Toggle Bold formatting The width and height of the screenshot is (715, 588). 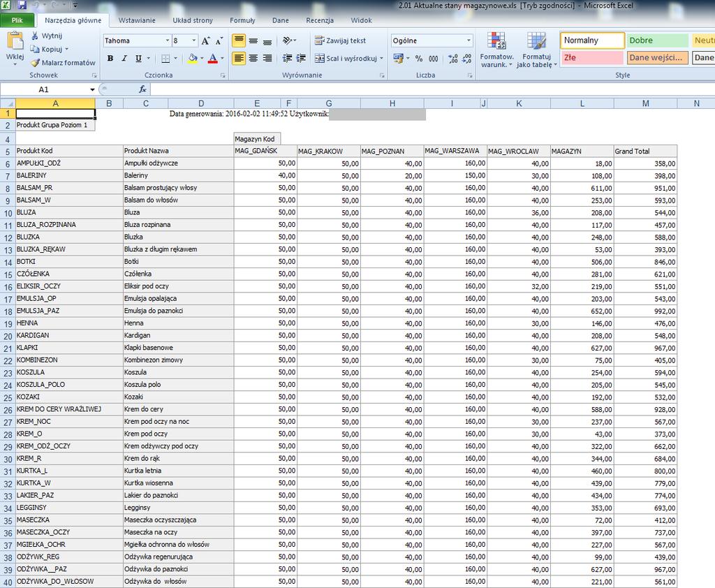click(x=110, y=59)
